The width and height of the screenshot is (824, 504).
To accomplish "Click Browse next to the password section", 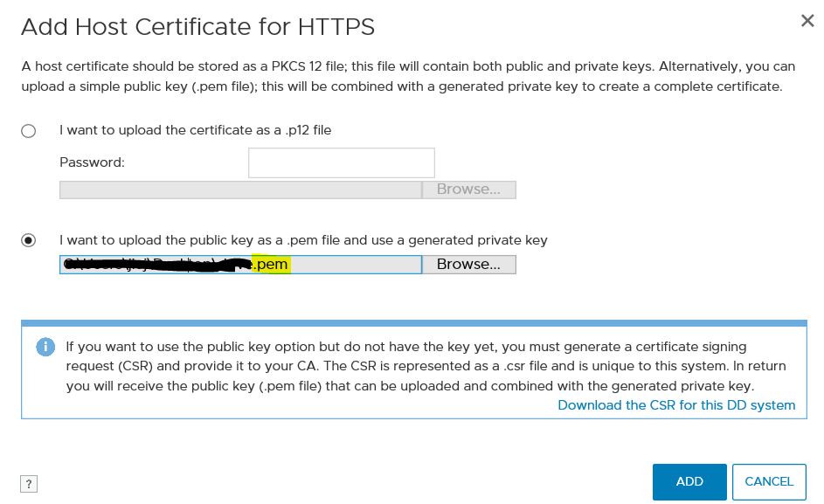I will click(x=468, y=189).
